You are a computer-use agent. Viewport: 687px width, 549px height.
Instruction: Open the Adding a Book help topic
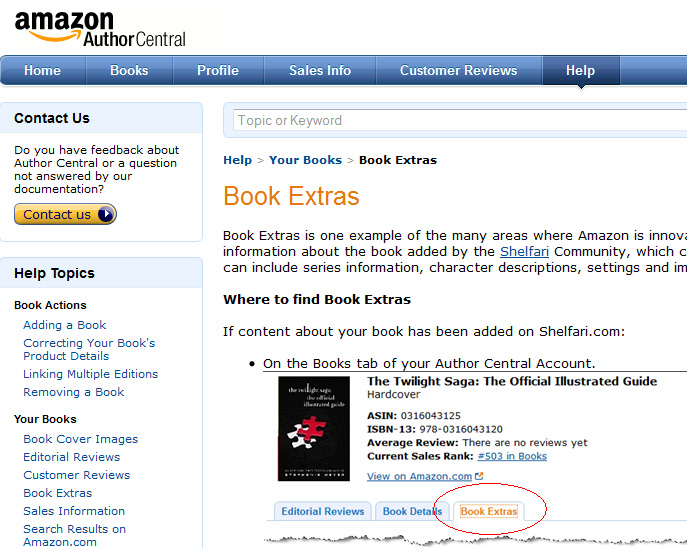point(64,325)
